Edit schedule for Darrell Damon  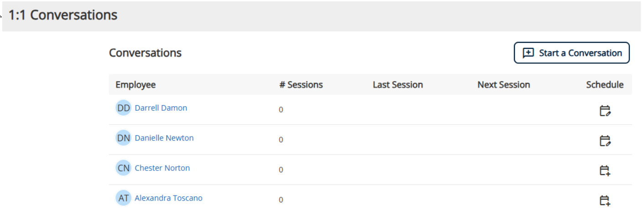tap(605, 111)
